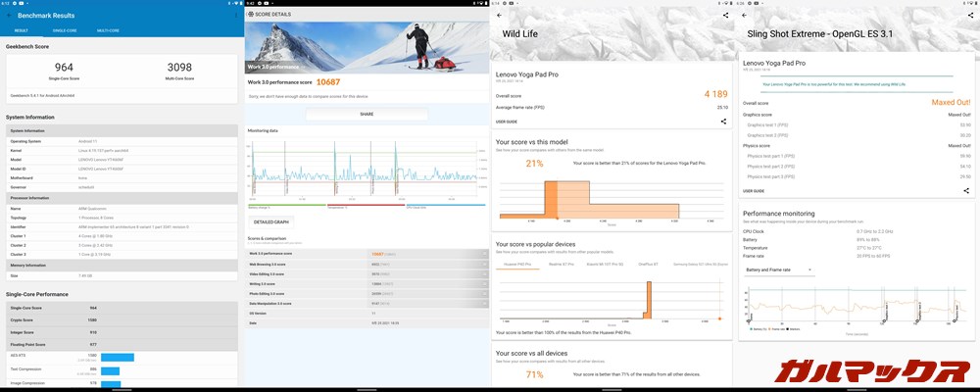
Task: Open the DETAILED GRAPH view
Action: (x=270, y=222)
